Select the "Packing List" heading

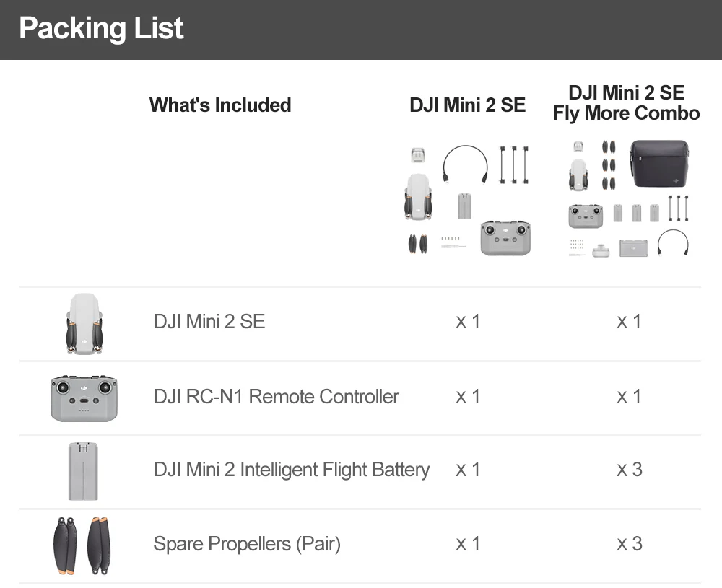pos(101,29)
